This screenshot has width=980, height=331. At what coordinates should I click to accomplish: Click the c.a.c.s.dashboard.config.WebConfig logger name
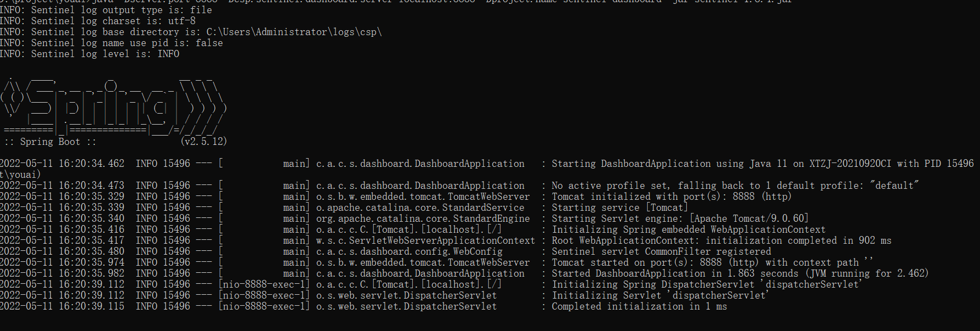(x=409, y=251)
